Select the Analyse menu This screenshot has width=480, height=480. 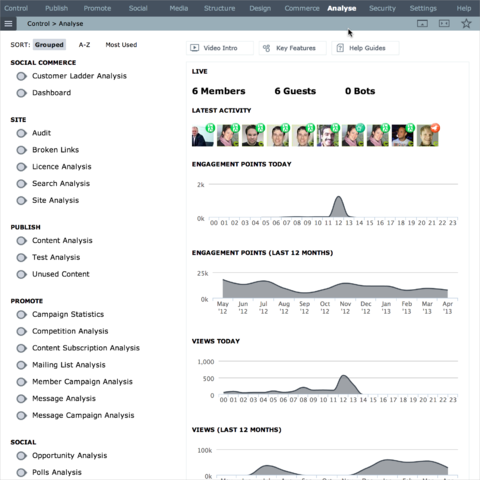(x=342, y=8)
